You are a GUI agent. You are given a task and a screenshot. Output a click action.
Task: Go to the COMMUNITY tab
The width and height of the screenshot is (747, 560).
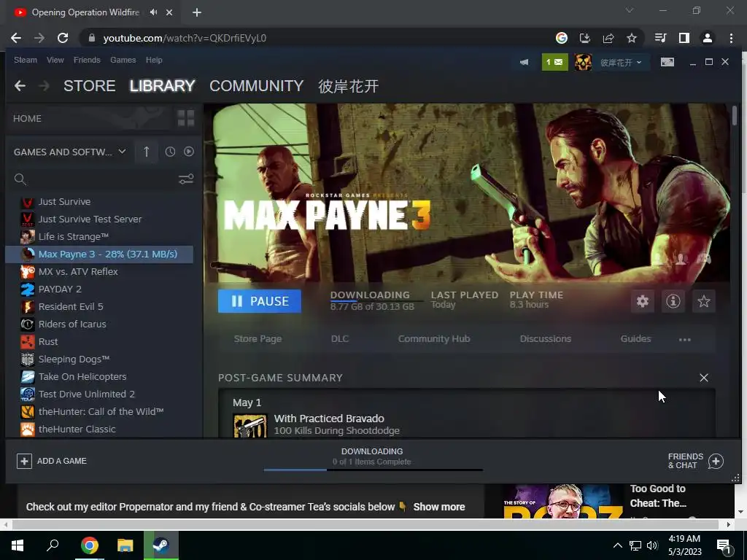256,86
